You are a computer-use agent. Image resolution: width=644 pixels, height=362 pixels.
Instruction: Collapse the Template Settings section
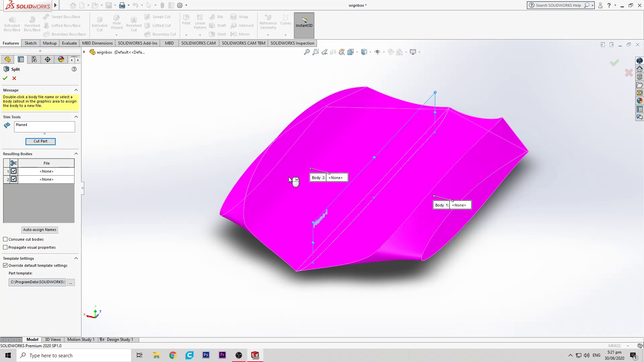click(76, 258)
